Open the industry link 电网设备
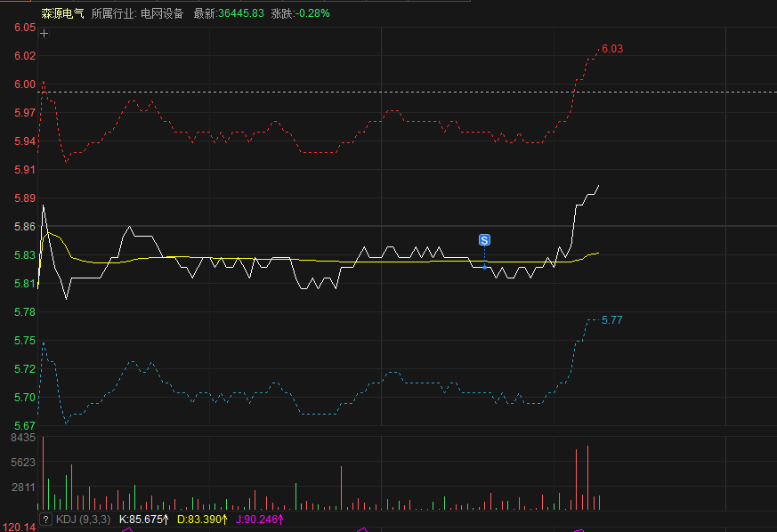777x532 pixels. [162, 13]
